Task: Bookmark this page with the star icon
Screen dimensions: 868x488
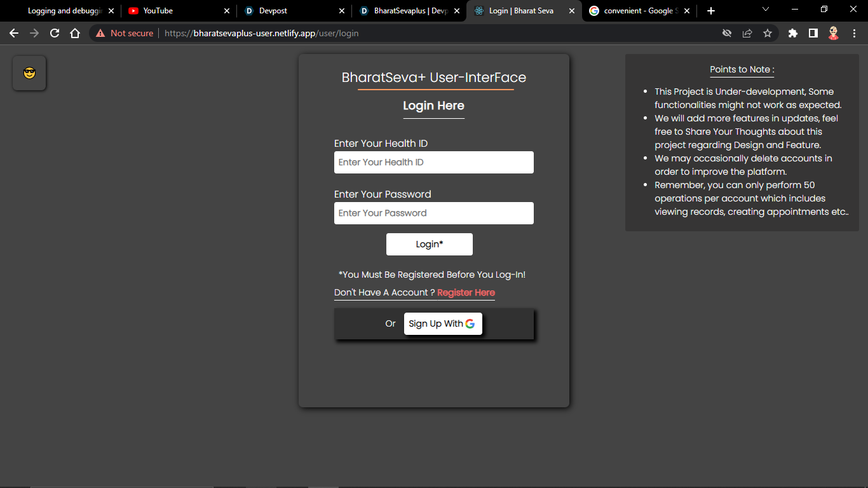Action: 768,33
